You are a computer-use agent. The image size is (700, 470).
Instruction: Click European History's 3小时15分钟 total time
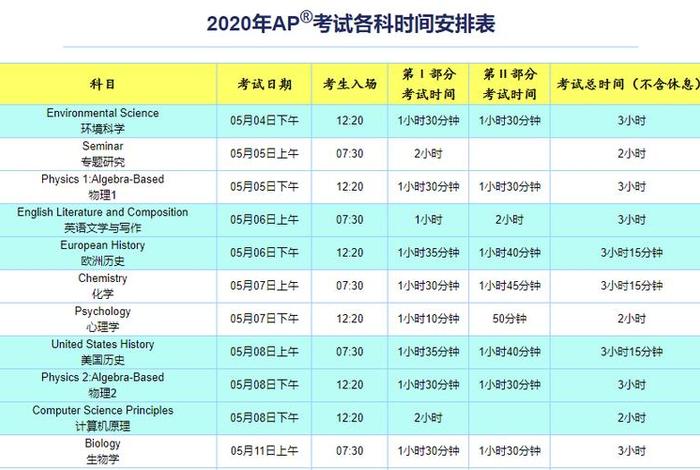click(x=632, y=253)
